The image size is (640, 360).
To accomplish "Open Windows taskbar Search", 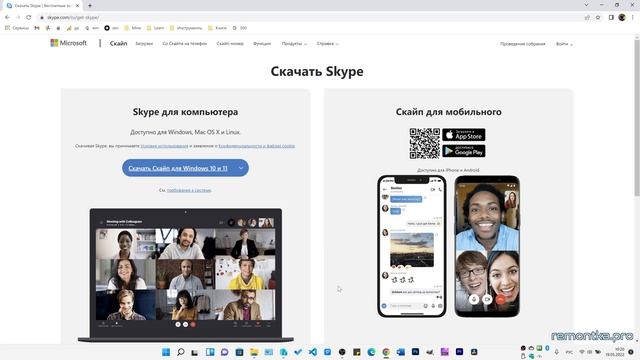I will point(180,352).
